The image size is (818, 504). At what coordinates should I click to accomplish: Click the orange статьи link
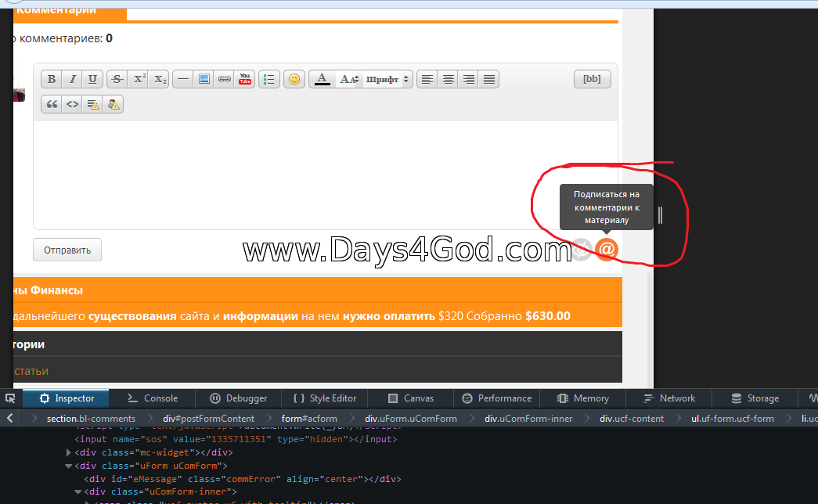(x=31, y=371)
